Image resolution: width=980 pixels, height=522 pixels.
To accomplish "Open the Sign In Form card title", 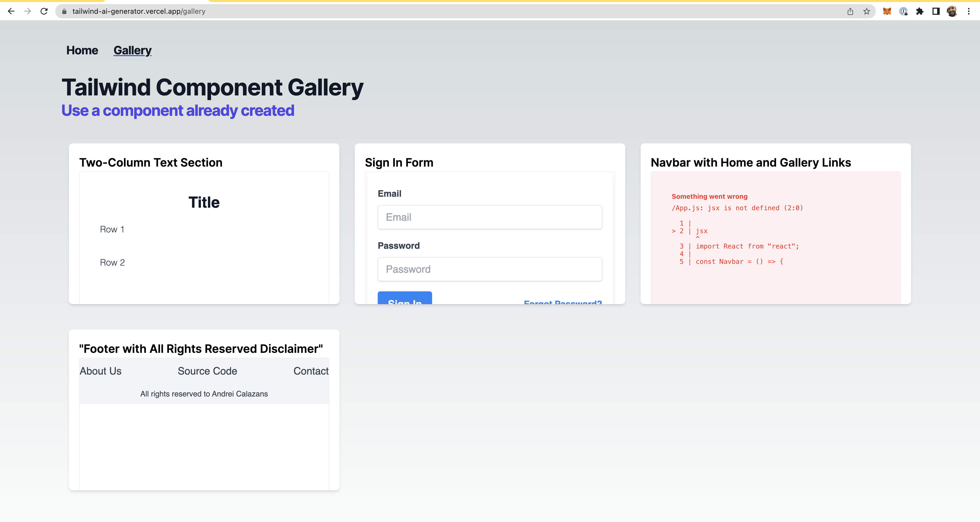I will point(399,162).
